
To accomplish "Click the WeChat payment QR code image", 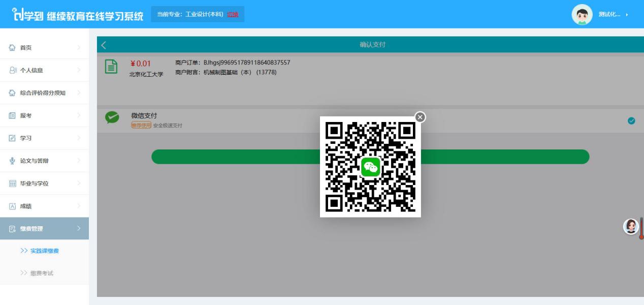I will tap(370, 167).
